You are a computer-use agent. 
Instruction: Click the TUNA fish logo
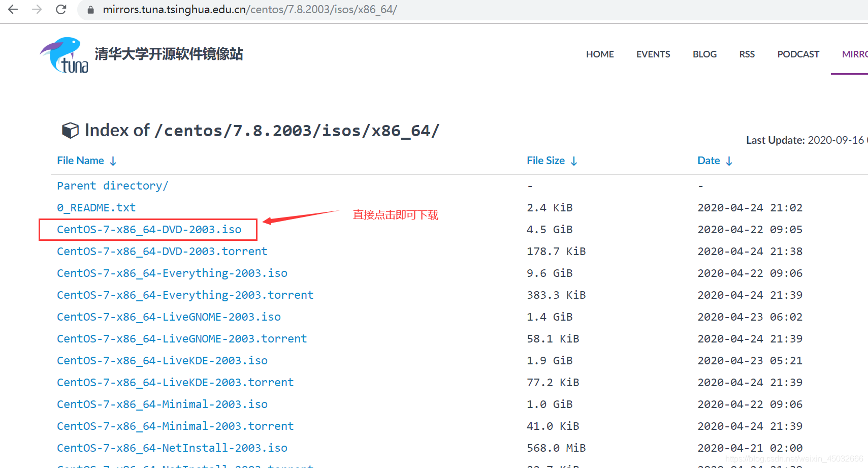65,55
